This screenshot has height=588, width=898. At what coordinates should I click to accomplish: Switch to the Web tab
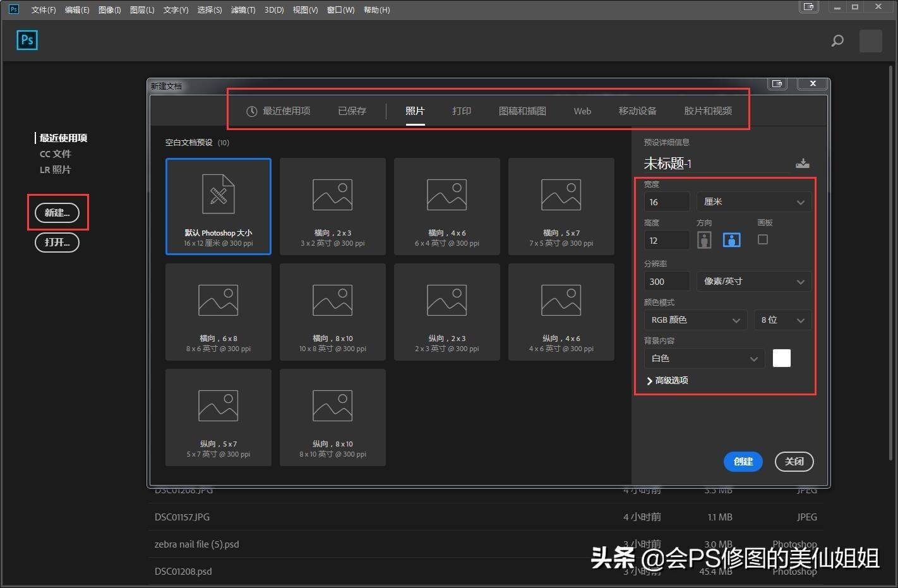tap(582, 111)
